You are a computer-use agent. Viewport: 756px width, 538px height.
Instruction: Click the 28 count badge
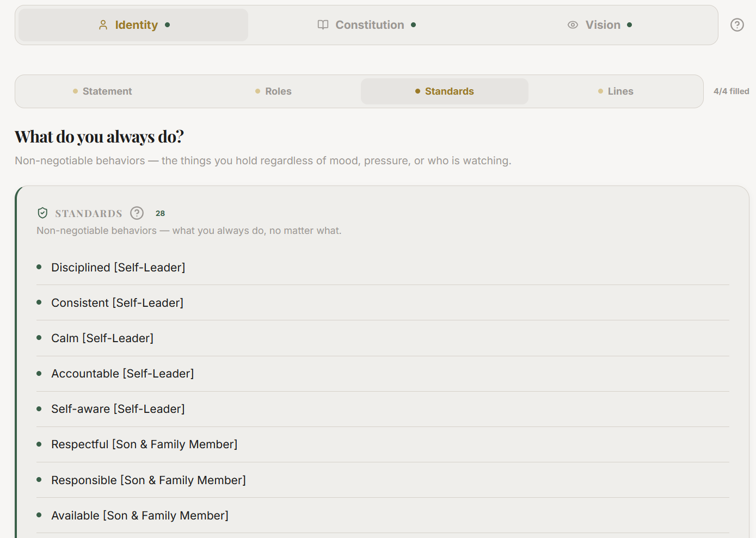pyautogui.click(x=160, y=213)
